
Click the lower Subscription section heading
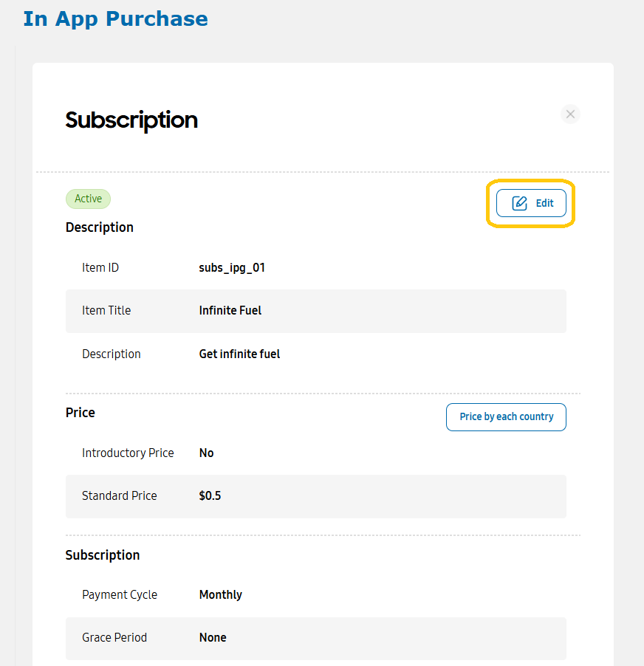coord(103,555)
